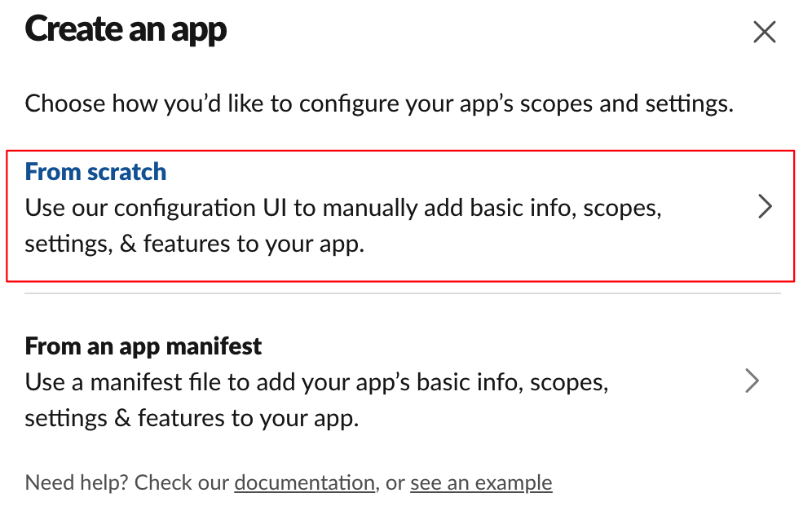Screen dimensions: 812x515
Task: Click the chevron arrow beside From an app manifest
Action: point(752,381)
